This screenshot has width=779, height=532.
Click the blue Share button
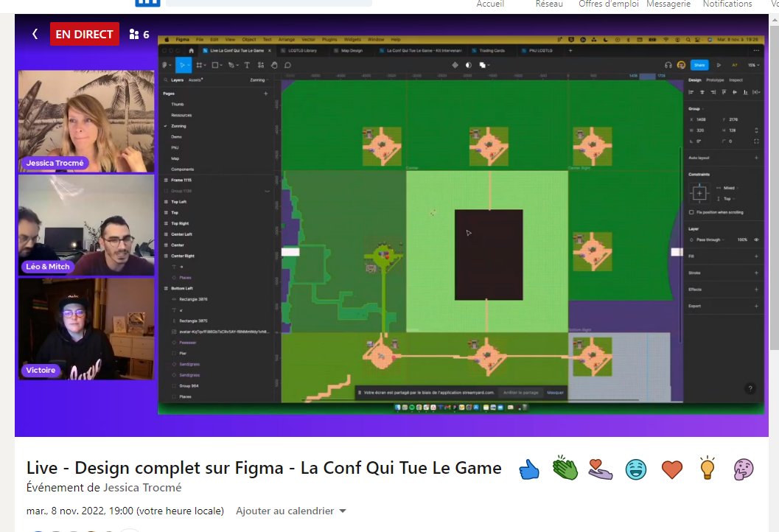coord(699,65)
